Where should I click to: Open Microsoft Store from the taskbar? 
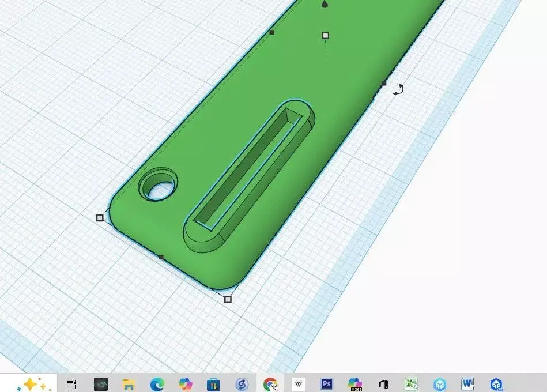click(x=213, y=385)
